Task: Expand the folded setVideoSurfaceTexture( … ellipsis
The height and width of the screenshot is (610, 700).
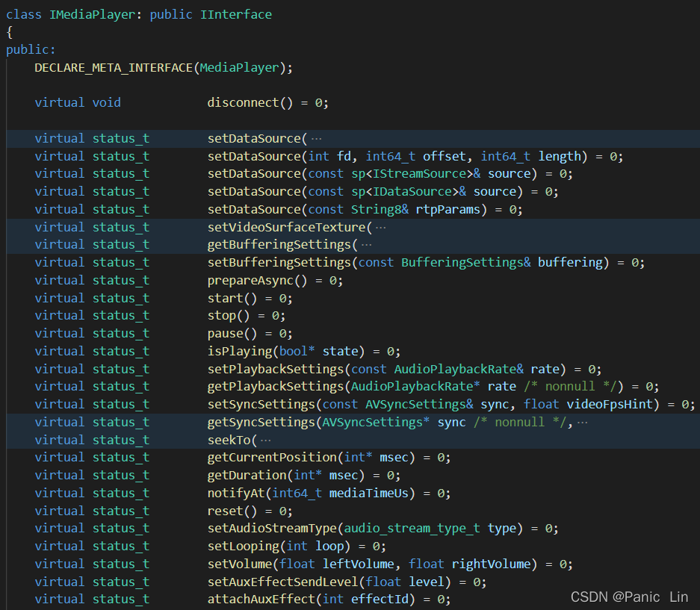Action: click(x=381, y=228)
